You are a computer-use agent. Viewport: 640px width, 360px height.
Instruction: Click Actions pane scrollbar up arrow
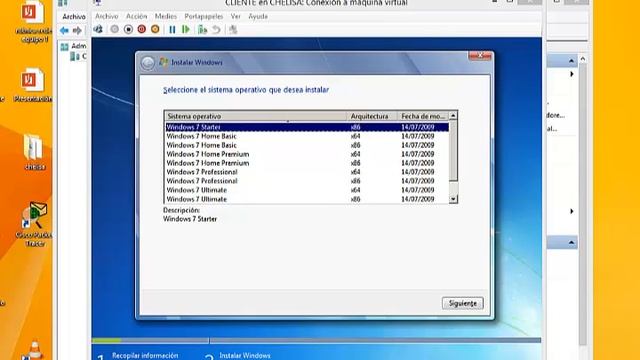(583, 60)
